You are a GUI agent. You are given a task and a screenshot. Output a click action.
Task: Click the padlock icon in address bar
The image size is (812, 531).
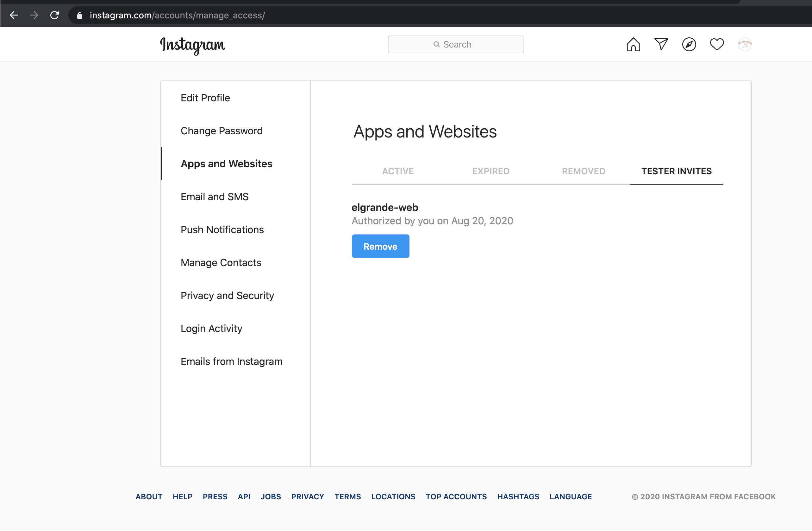pos(79,15)
